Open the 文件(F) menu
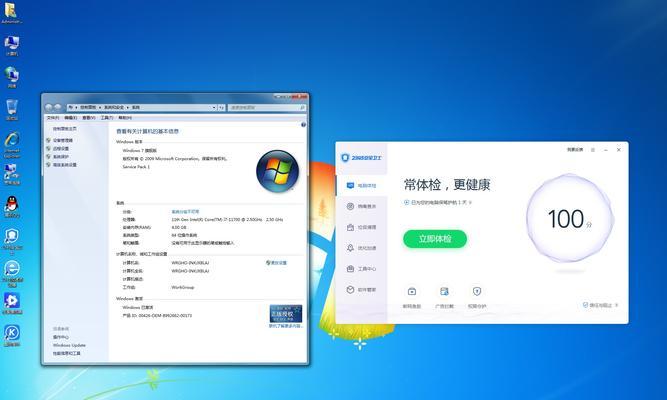The width and height of the screenshot is (667, 400). click(x=52, y=118)
